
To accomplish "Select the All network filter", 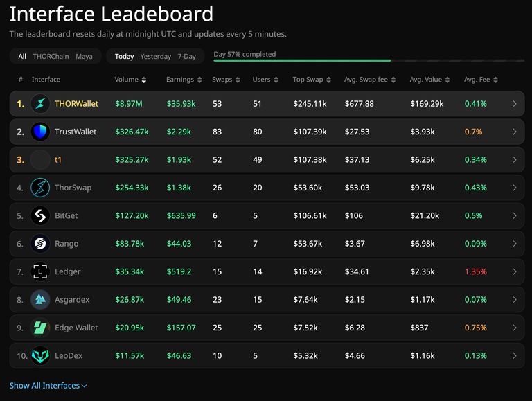I will tap(22, 56).
